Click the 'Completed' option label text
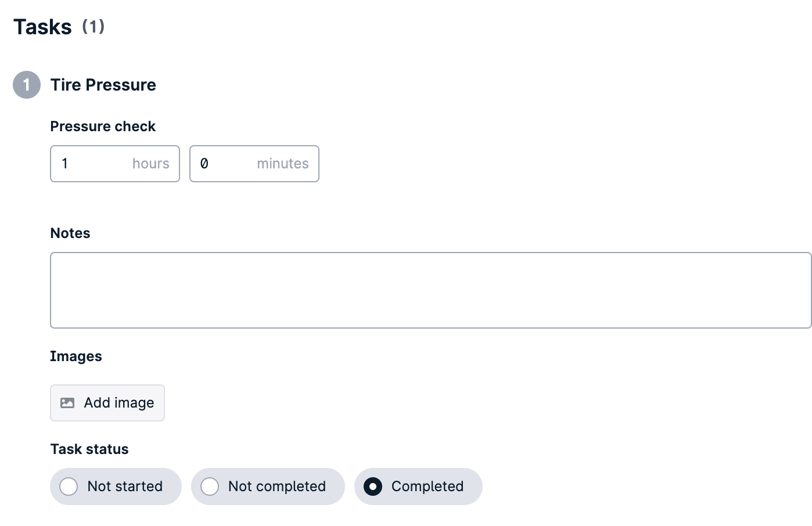Viewport: 812px width, 526px height. (427, 487)
